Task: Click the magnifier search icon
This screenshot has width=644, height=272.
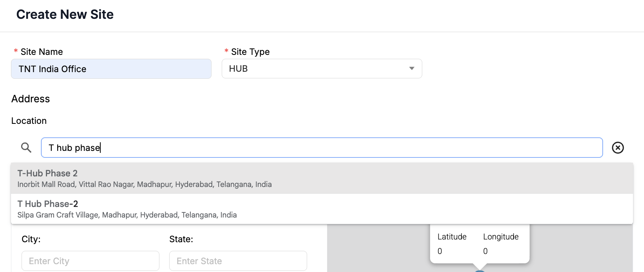Action: pos(26,148)
